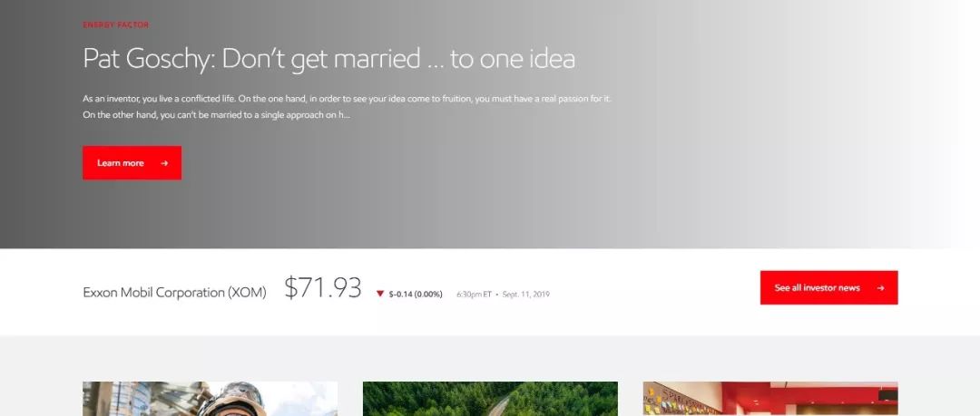This screenshot has width=980, height=416.
Task: Select the Exxon Mobil Corporation (XOM) name
Action: (x=174, y=293)
